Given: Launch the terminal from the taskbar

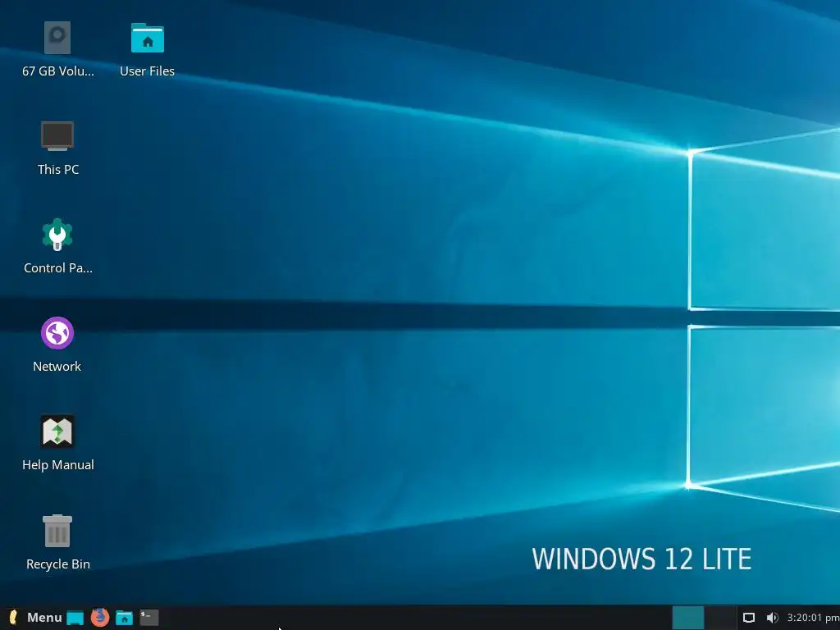Looking at the screenshot, I should tap(149, 618).
